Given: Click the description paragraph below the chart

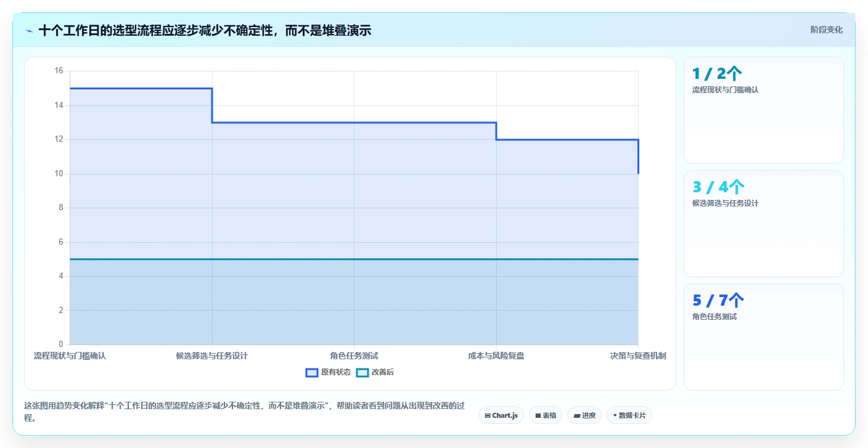Looking at the screenshot, I should click(x=244, y=412).
